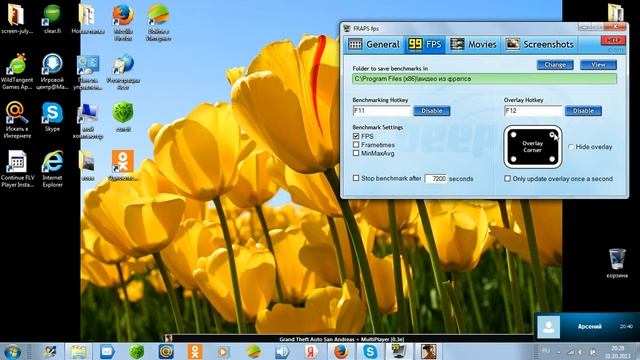Select Mozilla Firefox desktop shortcut
The image size is (640, 360).
tap(123, 22)
